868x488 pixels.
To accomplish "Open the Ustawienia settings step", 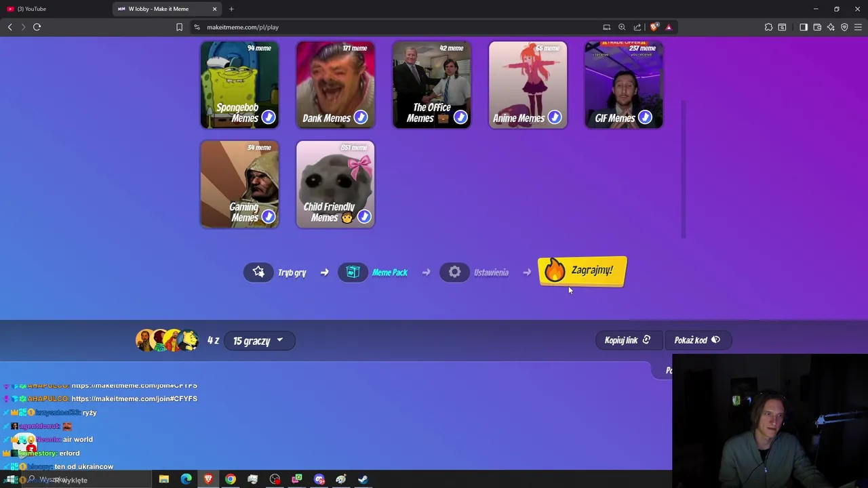I will [474, 272].
